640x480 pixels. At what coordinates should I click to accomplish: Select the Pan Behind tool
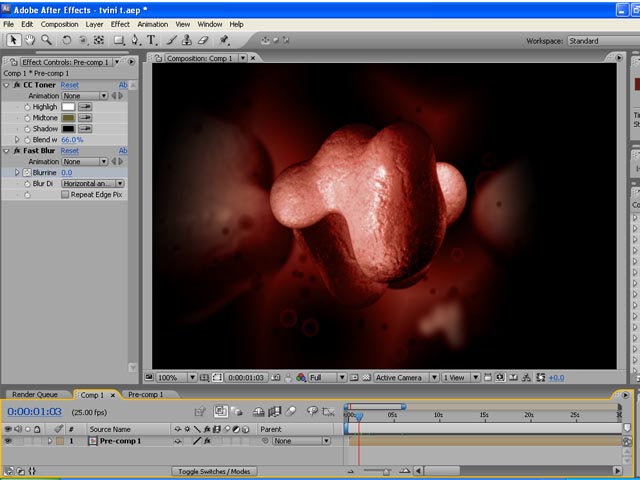click(x=99, y=40)
